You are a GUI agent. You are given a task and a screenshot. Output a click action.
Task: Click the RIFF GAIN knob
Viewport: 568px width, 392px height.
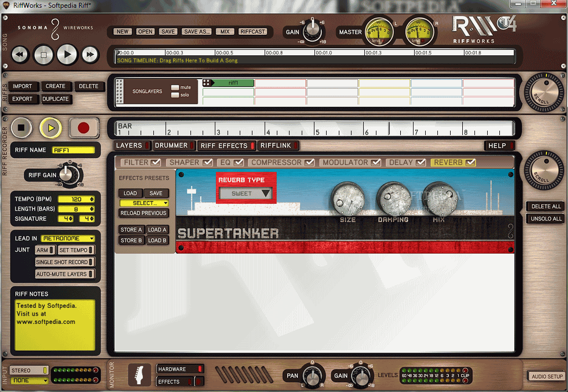tap(68, 175)
